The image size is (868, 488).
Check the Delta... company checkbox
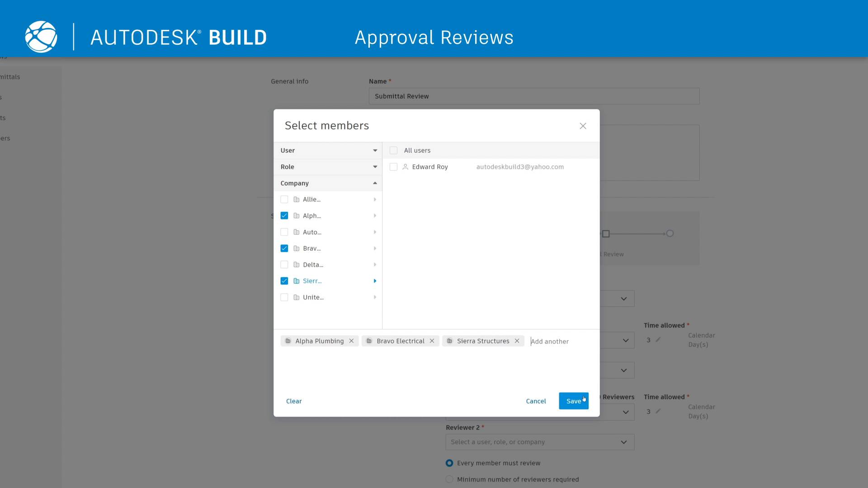(x=284, y=265)
